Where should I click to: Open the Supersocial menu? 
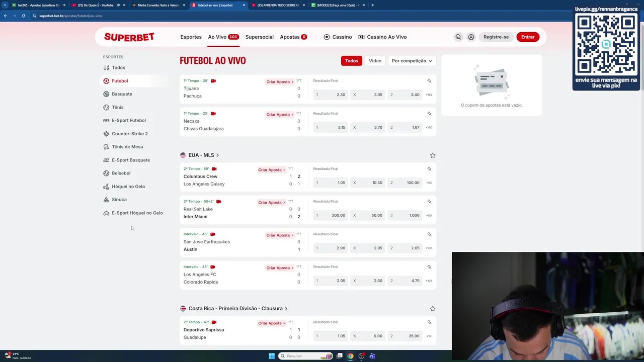260,37
